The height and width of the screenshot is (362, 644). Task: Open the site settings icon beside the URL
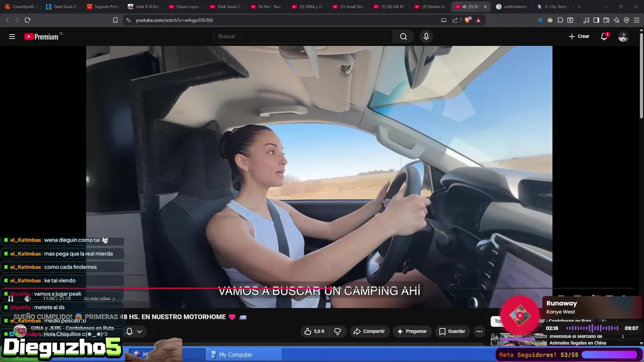pyautogui.click(x=128, y=20)
